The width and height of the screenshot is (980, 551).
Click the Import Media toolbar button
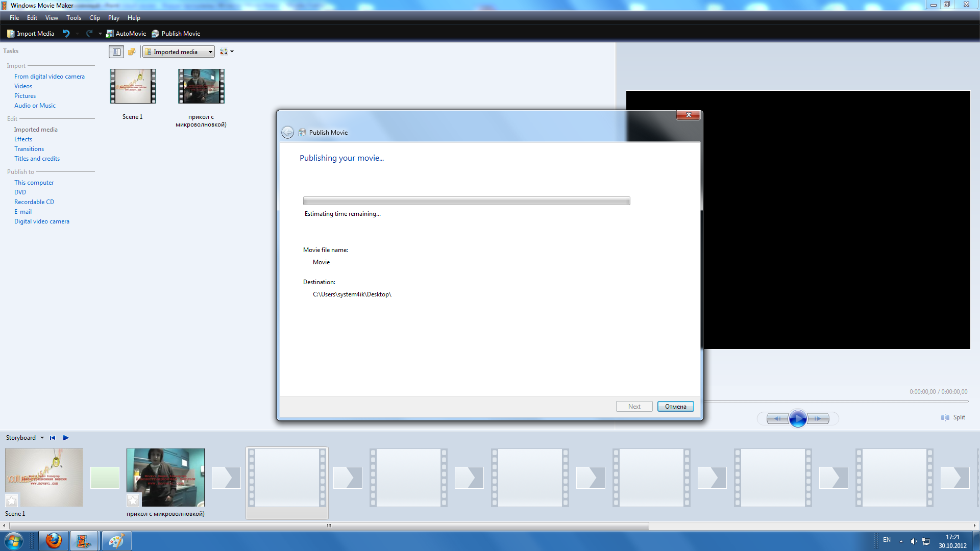[x=31, y=34]
